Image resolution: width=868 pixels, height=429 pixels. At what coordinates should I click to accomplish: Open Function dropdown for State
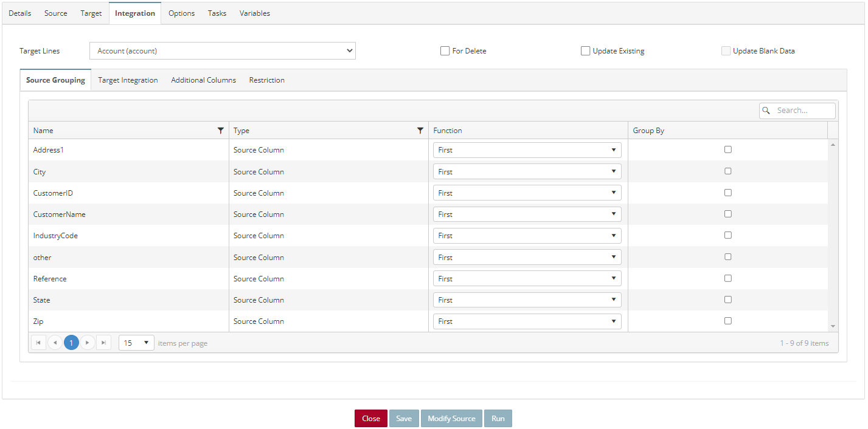[x=527, y=300]
